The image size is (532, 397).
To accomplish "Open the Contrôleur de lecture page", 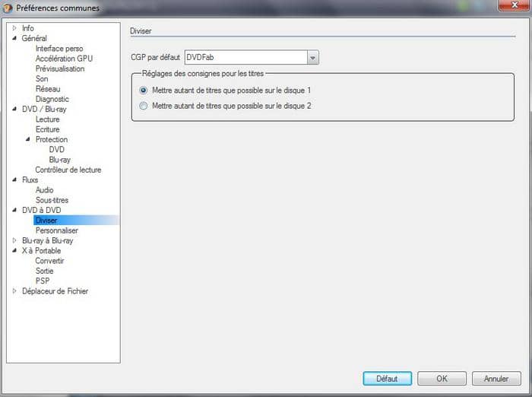I will click(68, 170).
